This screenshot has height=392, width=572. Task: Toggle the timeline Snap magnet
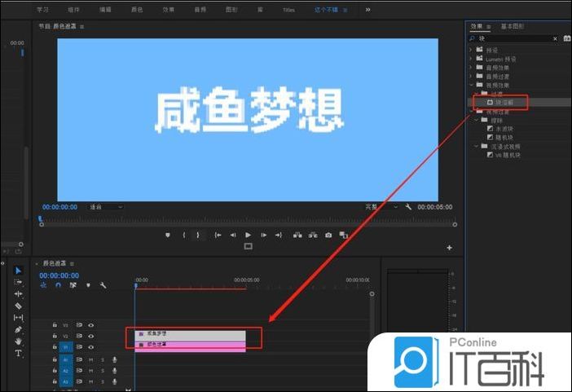58,285
